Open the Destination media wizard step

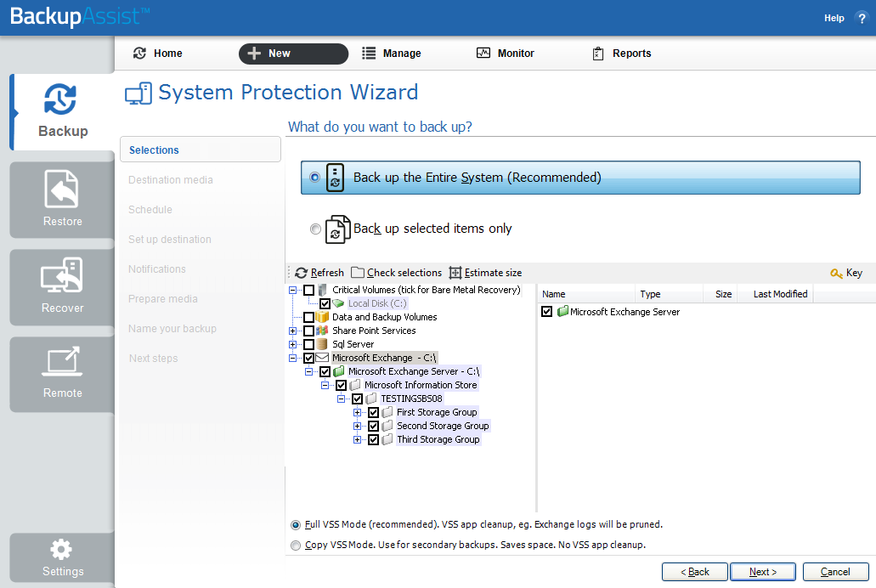tap(171, 180)
